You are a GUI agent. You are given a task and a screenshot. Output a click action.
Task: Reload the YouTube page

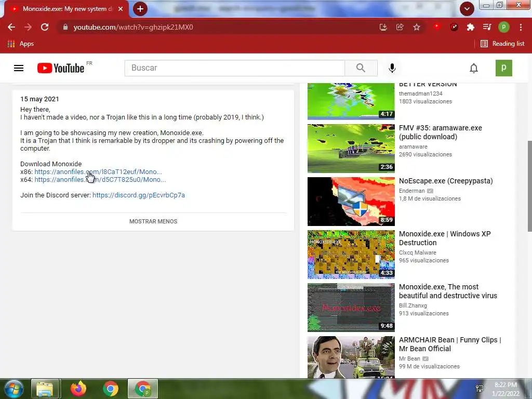pyautogui.click(x=45, y=27)
